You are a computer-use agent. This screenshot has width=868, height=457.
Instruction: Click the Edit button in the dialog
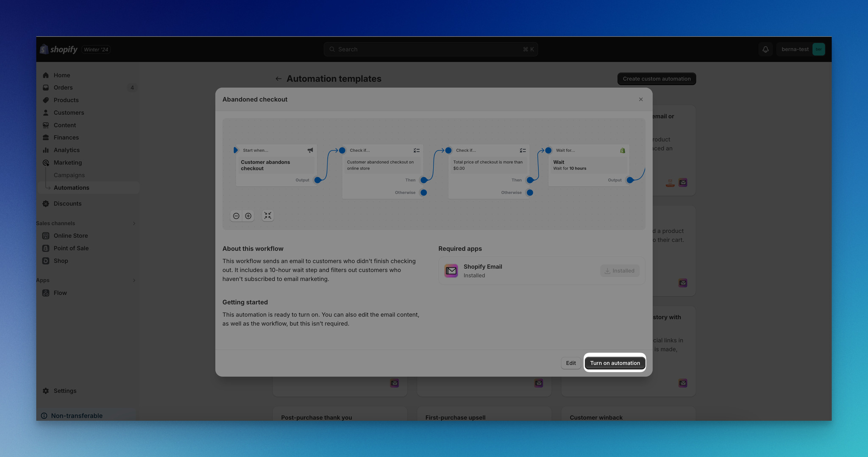tap(571, 363)
